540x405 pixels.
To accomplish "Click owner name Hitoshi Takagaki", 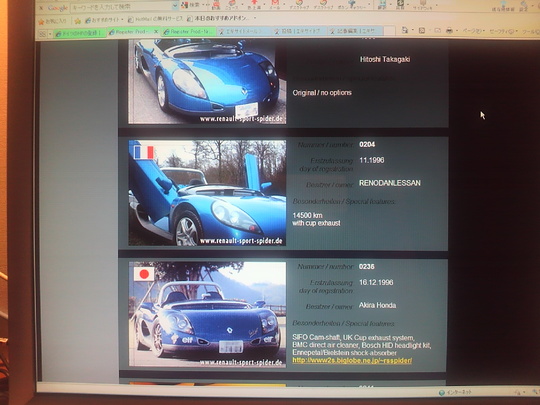I will [385, 59].
